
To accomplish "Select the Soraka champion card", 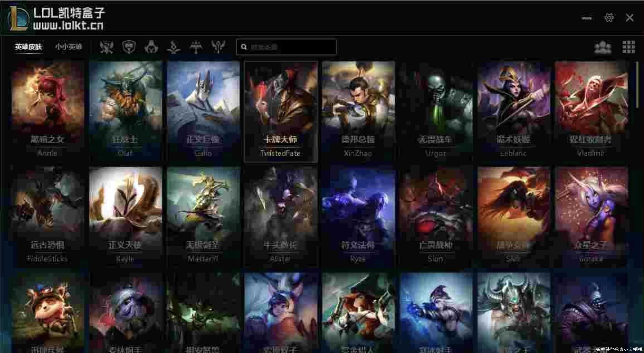I will pyautogui.click(x=591, y=217).
